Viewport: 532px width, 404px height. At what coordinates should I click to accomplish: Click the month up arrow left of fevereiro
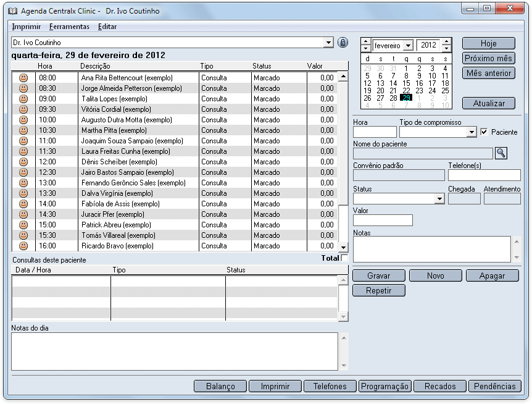coord(365,42)
